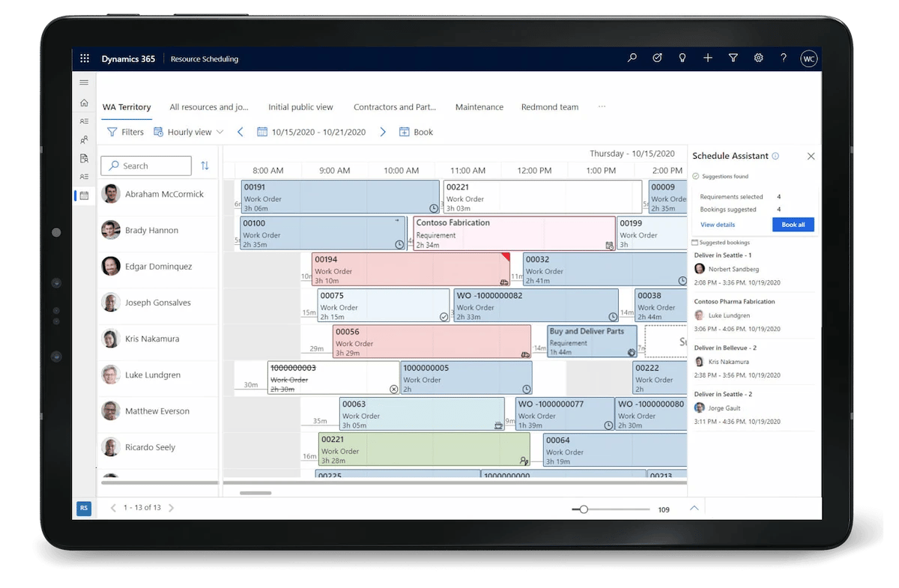
Task: Select resource Joseph Gonsalves
Action: pyautogui.click(x=158, y=303)
